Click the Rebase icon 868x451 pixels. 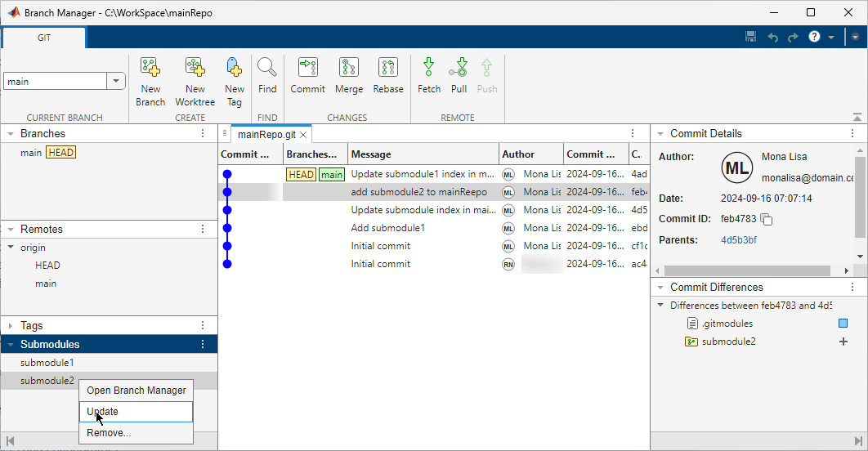pyautogui.click(x=388, y=69)
